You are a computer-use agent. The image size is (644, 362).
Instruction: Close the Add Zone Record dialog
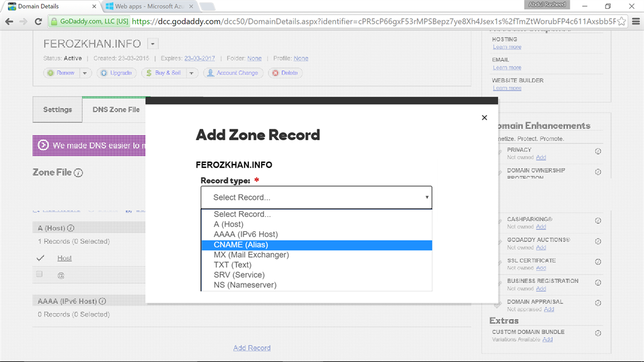pos(484,118)
